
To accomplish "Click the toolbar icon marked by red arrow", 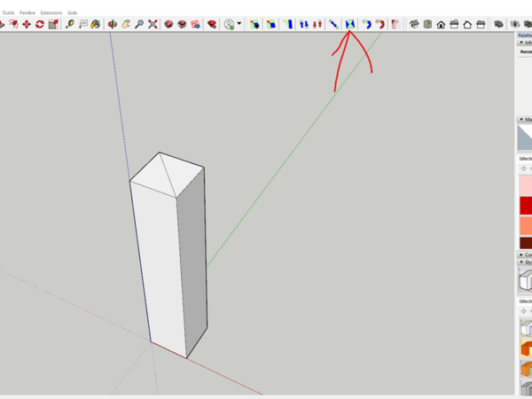I will coord(350,25).
